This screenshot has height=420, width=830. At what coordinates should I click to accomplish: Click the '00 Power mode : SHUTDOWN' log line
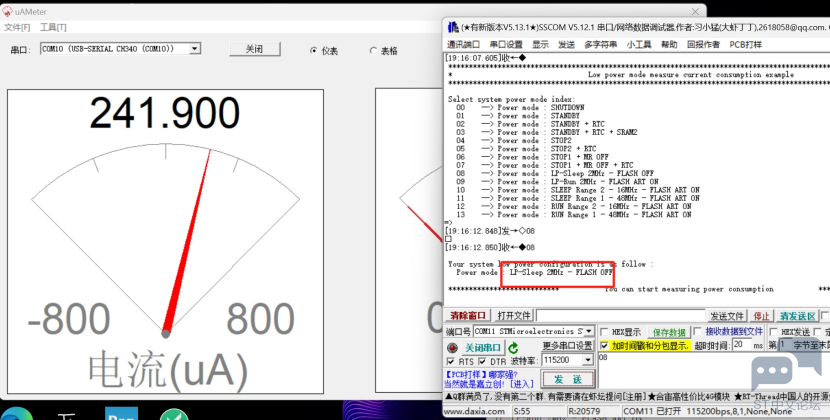(520, 108)
